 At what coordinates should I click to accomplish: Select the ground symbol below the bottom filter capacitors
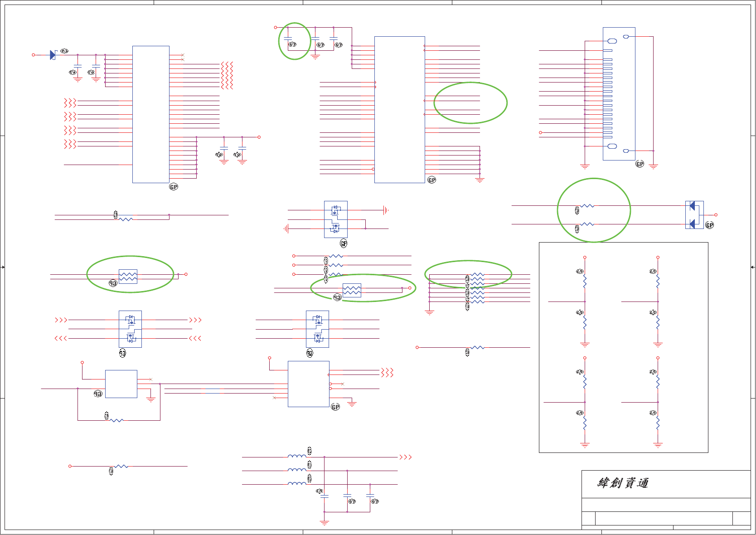(324, 523)
